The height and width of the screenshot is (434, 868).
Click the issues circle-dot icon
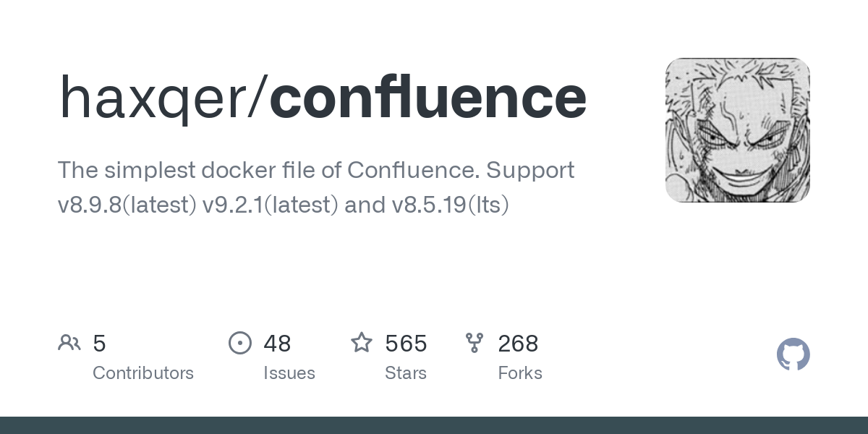240,343
